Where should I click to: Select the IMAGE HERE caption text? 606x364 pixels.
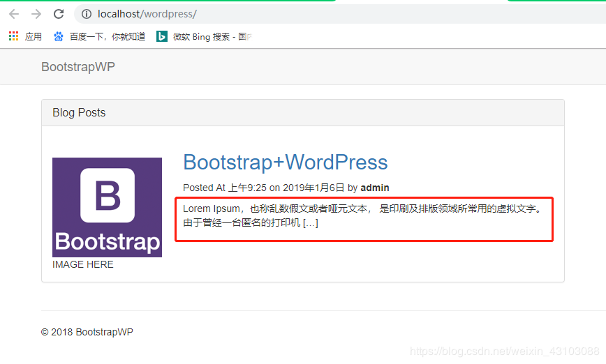click(83, 264)
